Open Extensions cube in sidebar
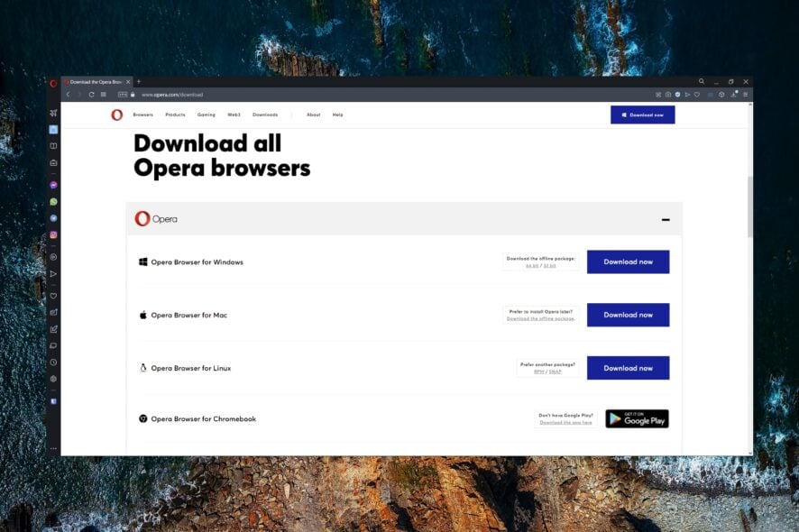This screenshot has height=532, width=799. pyautogui.click(x=53, y=379)
